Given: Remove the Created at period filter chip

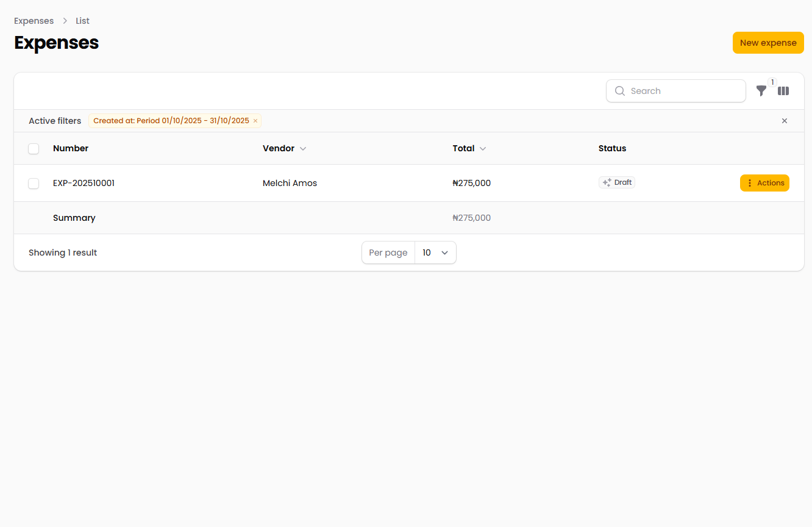Looking at the screenshot, I should click(255, 121).
